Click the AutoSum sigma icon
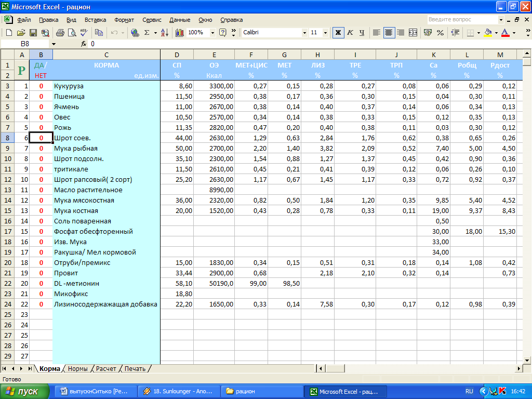532x399 pixels. tap(147, 33)
